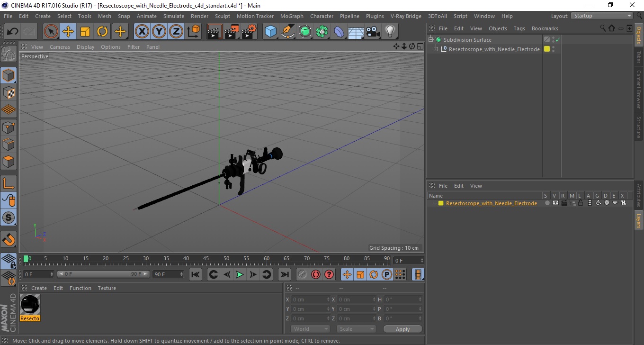Add a Camera object
This screenshot has height=345, width=644.
[x=373, y=32]
